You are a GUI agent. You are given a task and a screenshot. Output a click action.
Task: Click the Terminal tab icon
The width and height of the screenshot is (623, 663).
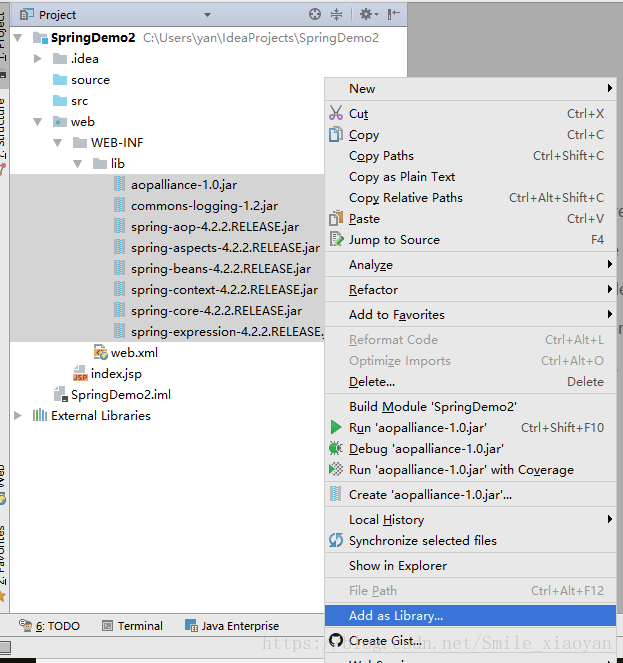coord(108,626)
